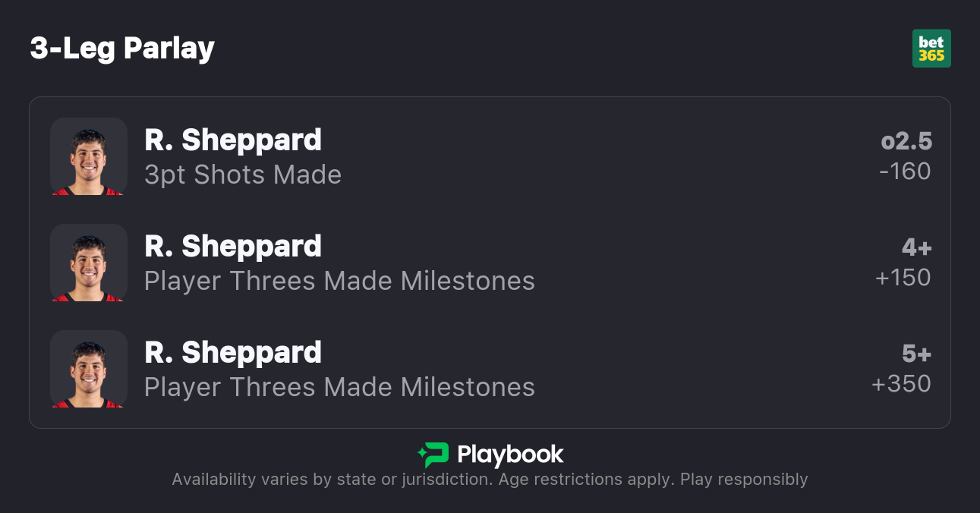
Task: Click the +150 odds
Action: coord(903,278)
